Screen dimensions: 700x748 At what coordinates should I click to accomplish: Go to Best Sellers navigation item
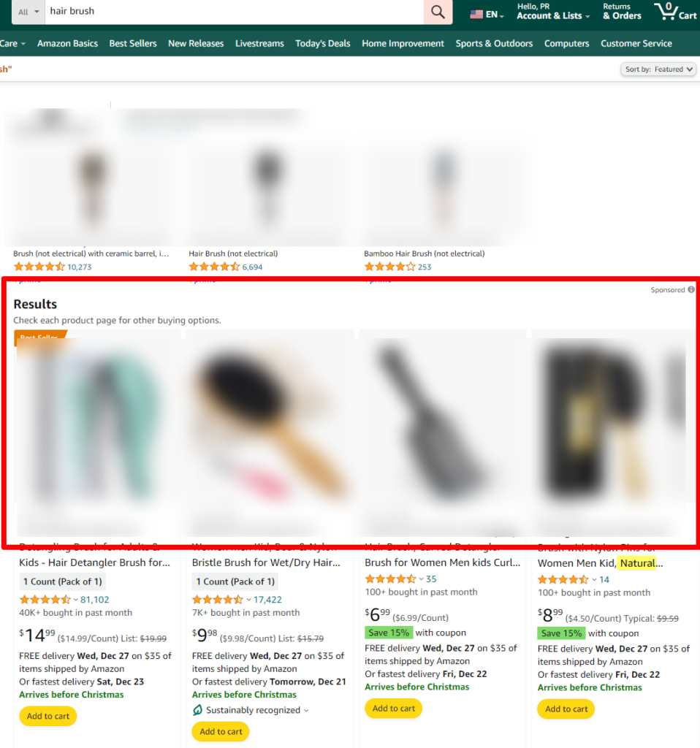(x=133, y=44)
